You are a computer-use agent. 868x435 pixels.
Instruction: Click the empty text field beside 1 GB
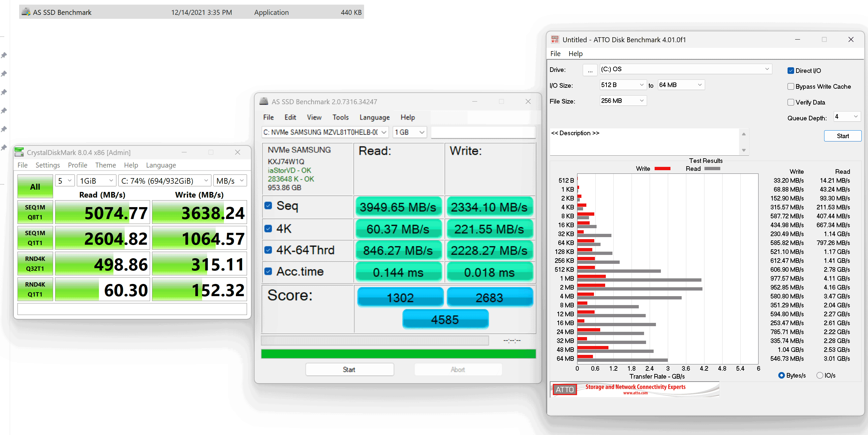point(483,132)
